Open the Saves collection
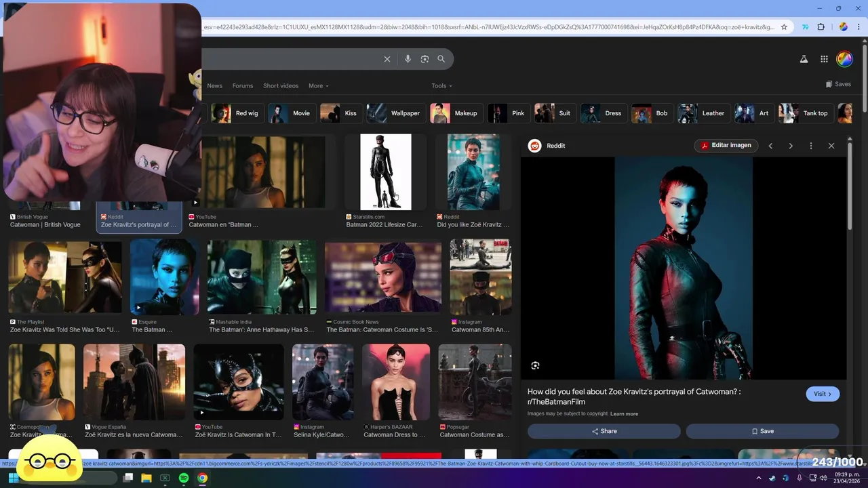Image resolution: width=868 pixels, height=488 pixels. (x=838, y=84)
